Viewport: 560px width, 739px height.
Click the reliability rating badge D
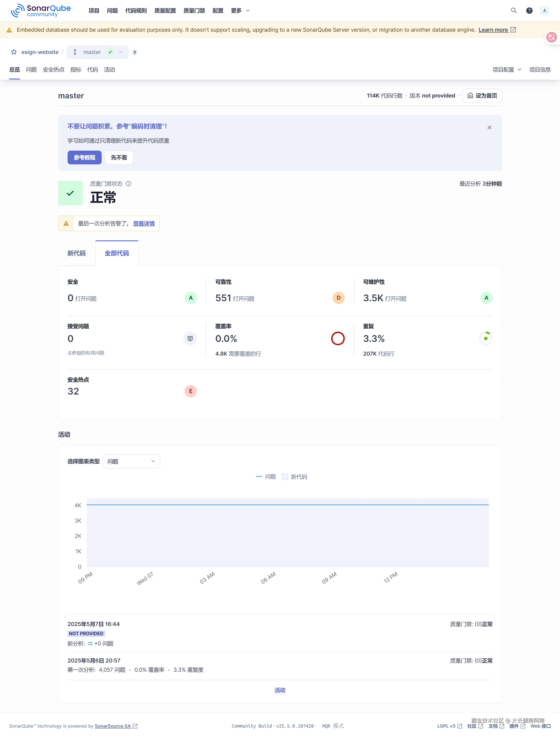338,298
